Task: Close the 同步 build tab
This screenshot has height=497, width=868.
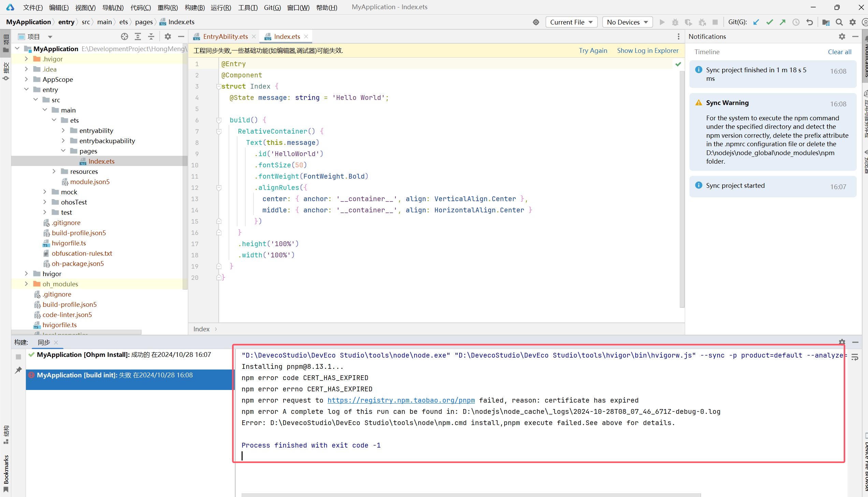Action: (x=56, y=342)
